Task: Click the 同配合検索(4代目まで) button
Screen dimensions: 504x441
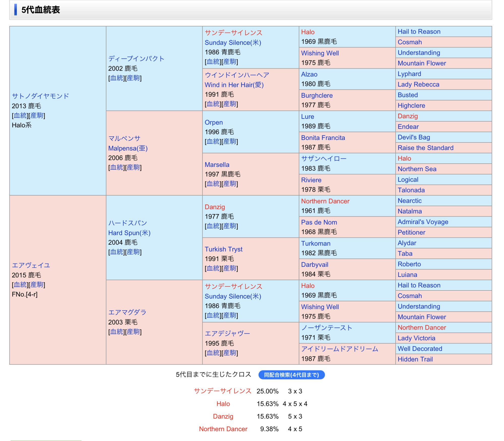Action: [x=291, y=375]
